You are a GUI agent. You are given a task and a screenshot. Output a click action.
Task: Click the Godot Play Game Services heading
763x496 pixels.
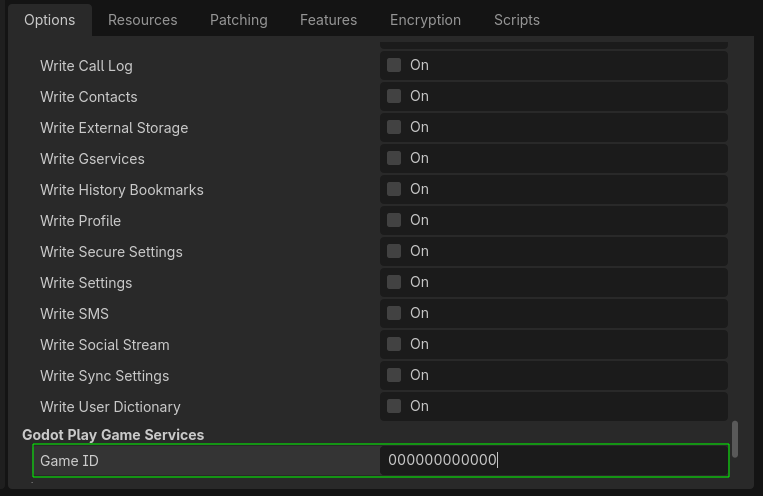(x=113, y=435)
